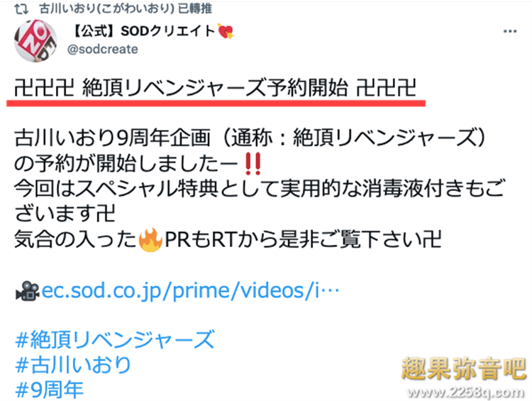The width and height of the screenshot is (532, 401).
Task: Click the @sodcreate handle
Action: (x=102, y=49)
